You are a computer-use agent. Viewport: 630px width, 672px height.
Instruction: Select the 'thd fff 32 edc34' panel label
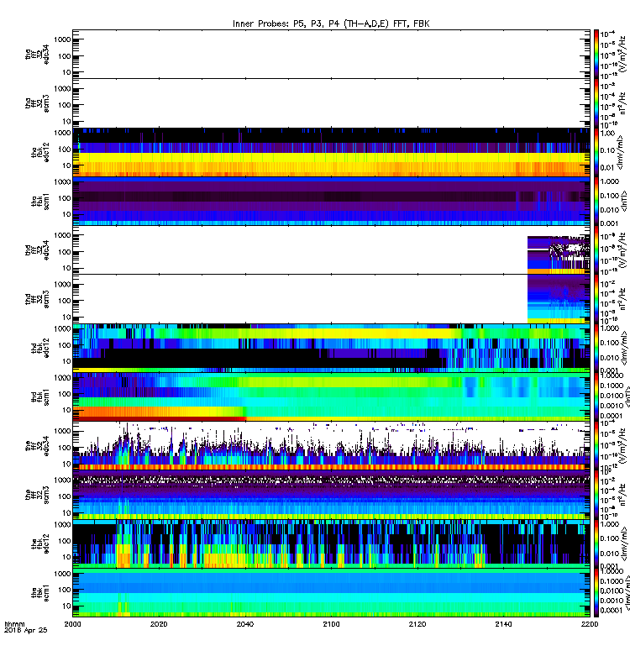click(37, 250)
